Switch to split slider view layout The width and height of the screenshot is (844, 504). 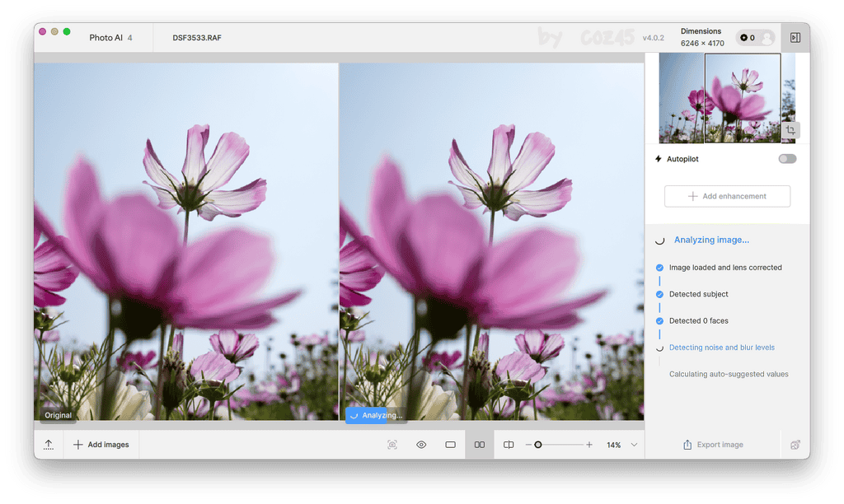point(509,445)
